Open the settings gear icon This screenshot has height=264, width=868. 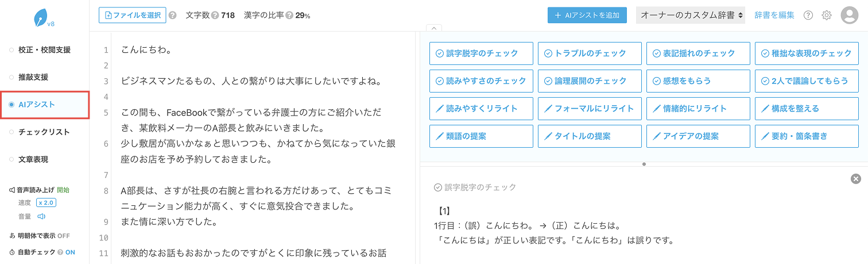(x=827, y=16)
